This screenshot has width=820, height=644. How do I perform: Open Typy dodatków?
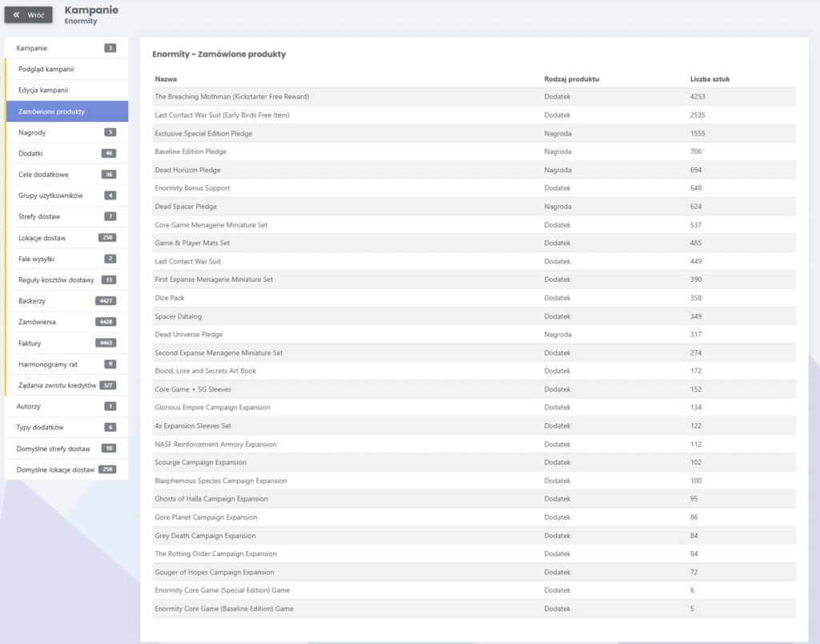coord(40,427)
